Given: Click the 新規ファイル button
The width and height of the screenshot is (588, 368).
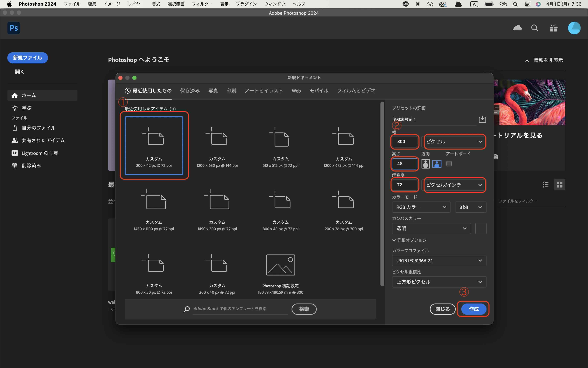Looking at the screenshot, I should click(27, 58).
